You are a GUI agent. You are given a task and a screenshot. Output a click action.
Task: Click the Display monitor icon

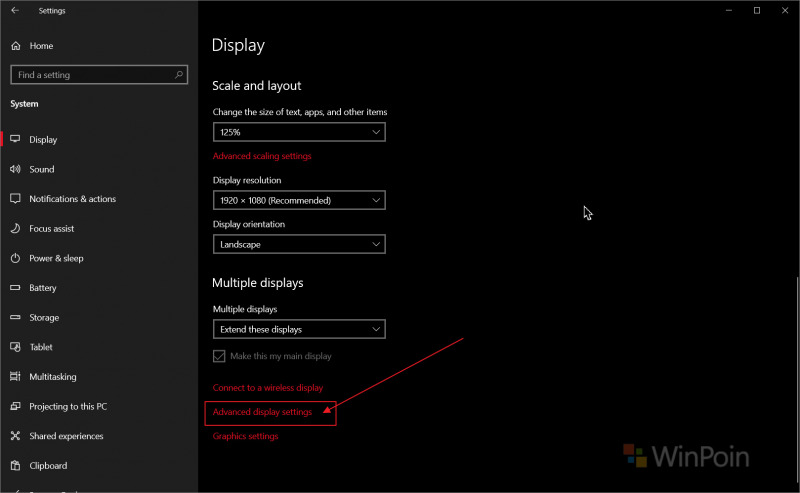point(15,139)
